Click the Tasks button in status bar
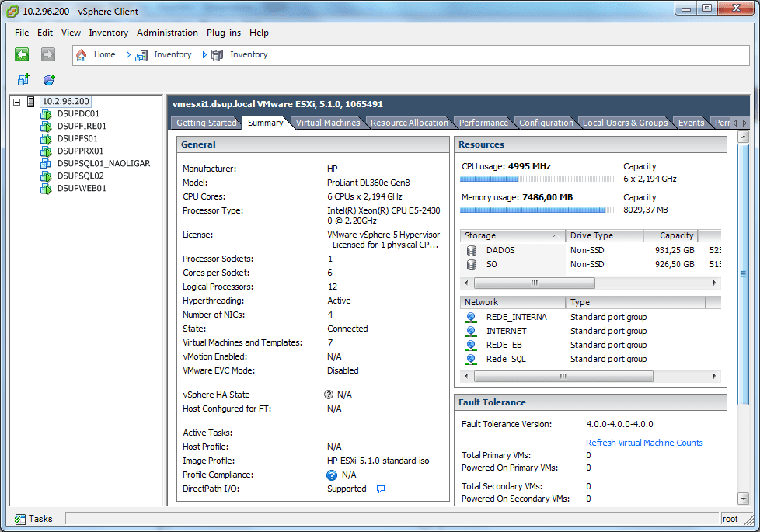 33,519
